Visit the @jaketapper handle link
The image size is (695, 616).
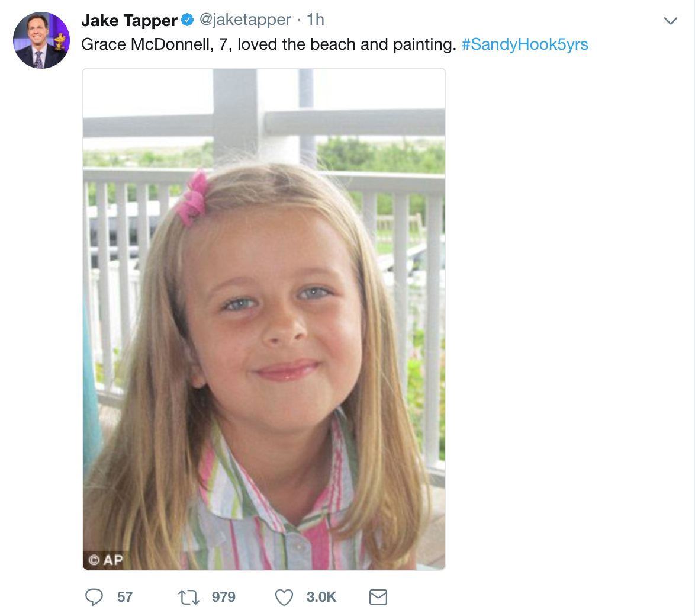245,20
